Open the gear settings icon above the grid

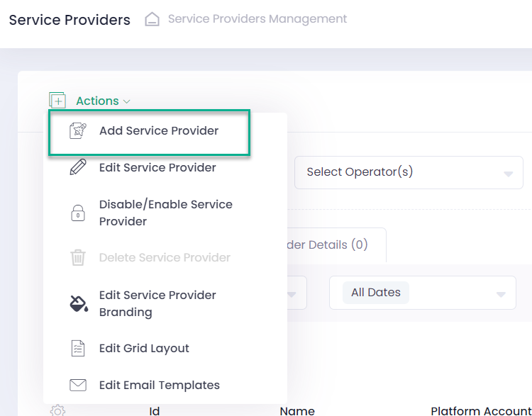click(x=58, y=410)
